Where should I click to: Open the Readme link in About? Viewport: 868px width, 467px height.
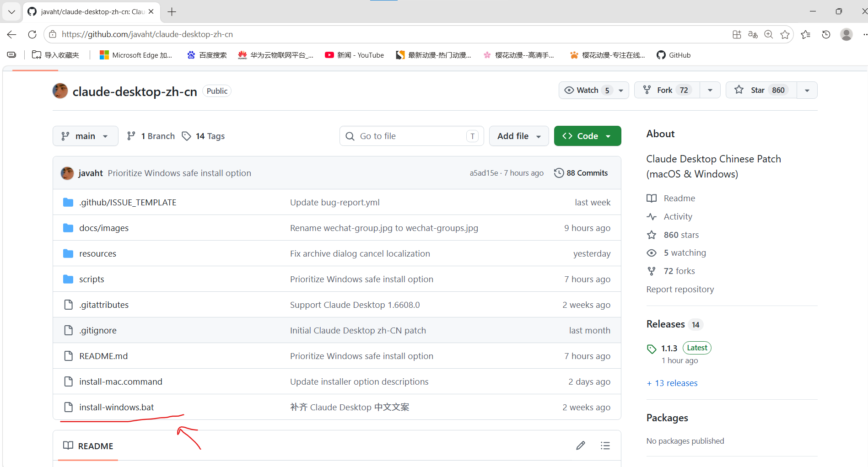[x=671, y=198]
